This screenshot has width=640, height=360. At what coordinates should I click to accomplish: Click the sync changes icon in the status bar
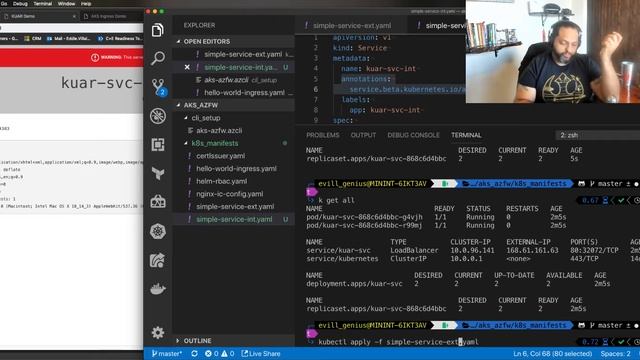coord(194,353)
